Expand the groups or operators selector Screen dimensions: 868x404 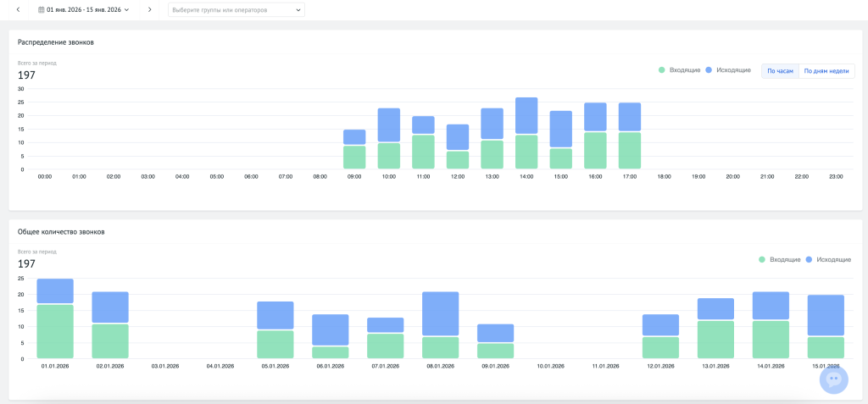coord(236,9)
